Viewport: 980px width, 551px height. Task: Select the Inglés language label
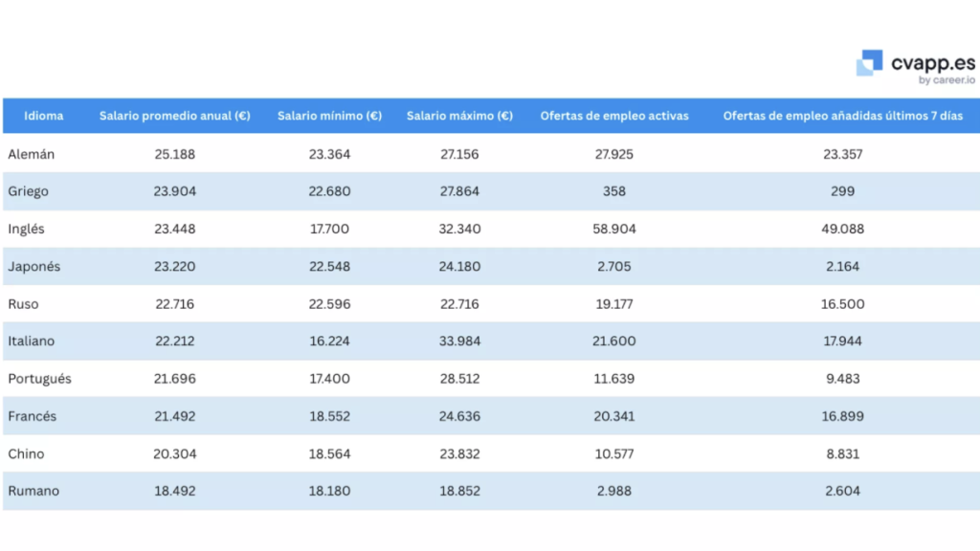[x=28, y=229]
